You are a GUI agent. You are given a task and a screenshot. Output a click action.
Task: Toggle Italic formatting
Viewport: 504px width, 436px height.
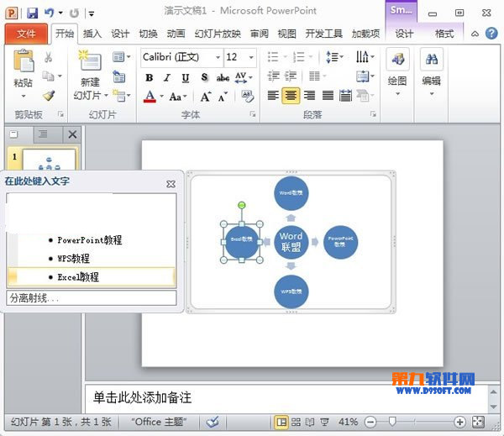(x=167, y=77)
